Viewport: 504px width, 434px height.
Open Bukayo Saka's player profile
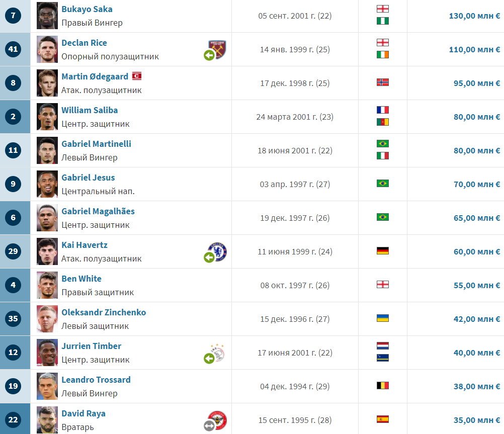click(87, 9)
